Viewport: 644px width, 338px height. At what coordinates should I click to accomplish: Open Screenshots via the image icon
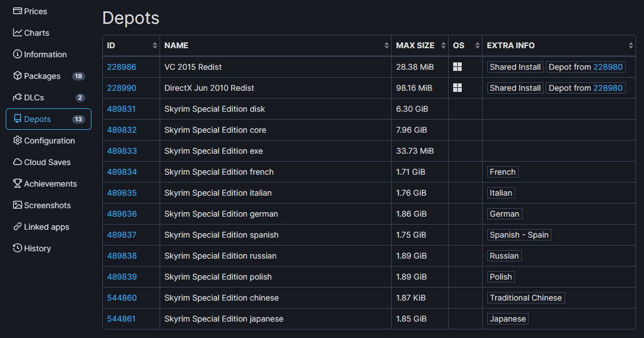tap(17, 205)
